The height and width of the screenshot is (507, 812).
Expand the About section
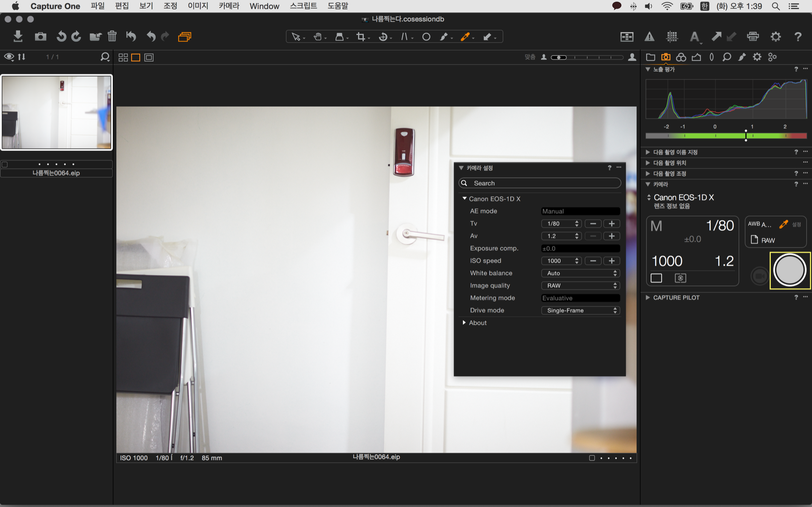(464, 323)
